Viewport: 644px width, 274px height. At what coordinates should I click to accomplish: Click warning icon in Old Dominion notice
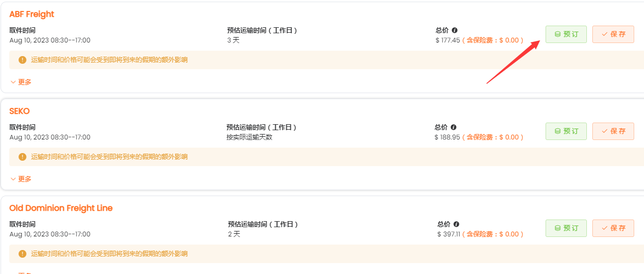[x=22, y=254]
